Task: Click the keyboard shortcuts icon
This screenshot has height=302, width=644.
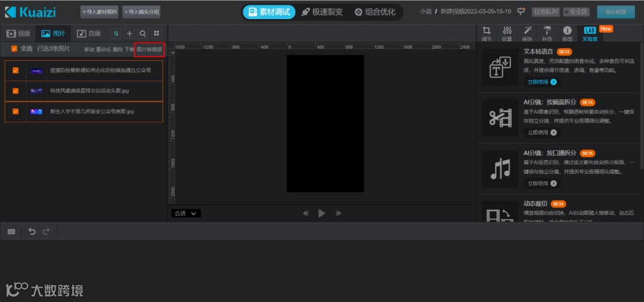Action: (x=11, y=232)
